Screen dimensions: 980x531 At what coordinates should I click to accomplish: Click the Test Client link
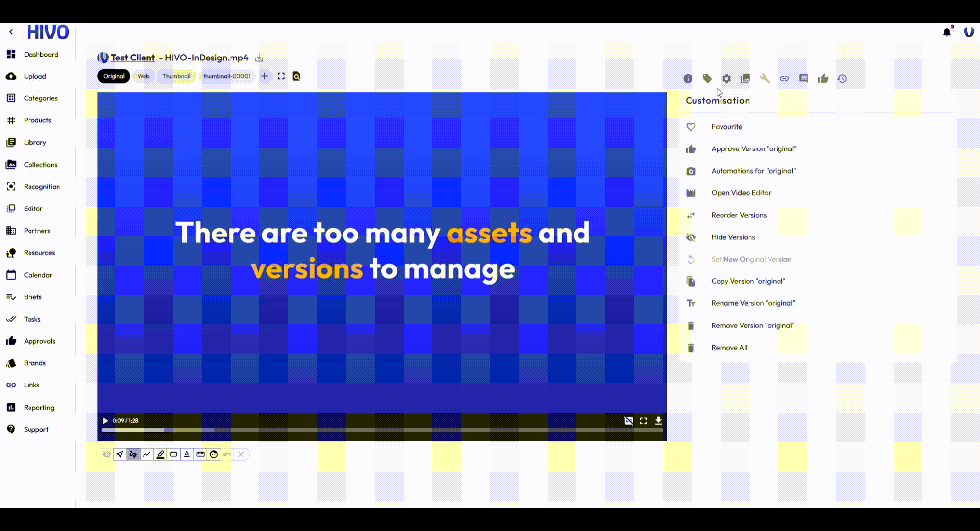pos(132,58)
